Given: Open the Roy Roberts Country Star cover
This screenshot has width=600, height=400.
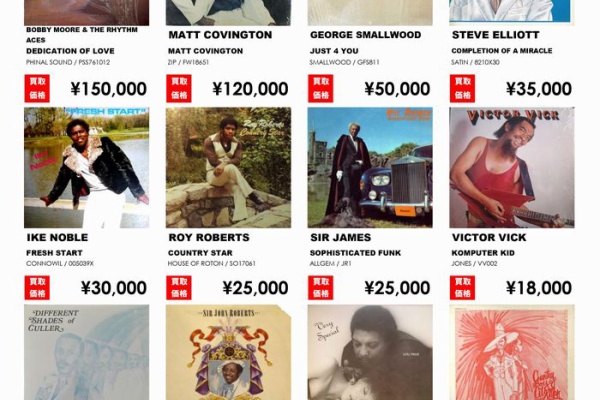Looking at the screenshot, I should 228,168.
